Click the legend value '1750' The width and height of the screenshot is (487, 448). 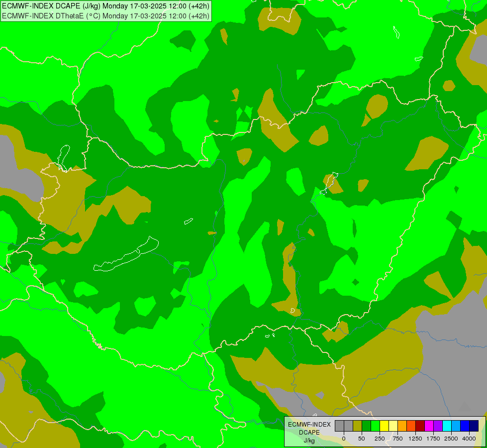pos(433,439)
